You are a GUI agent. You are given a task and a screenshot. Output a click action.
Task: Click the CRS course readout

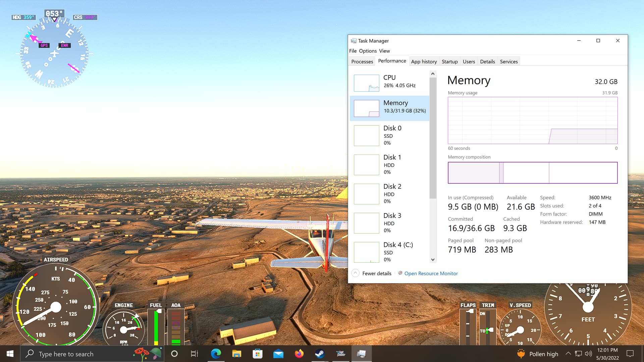click(x=85, y=17)
